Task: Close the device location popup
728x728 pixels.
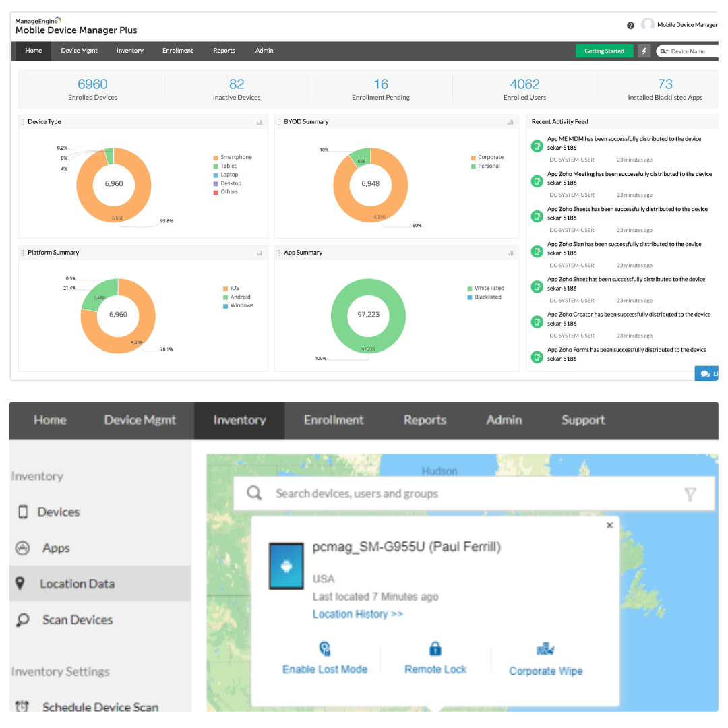Action: pos(609,525)
